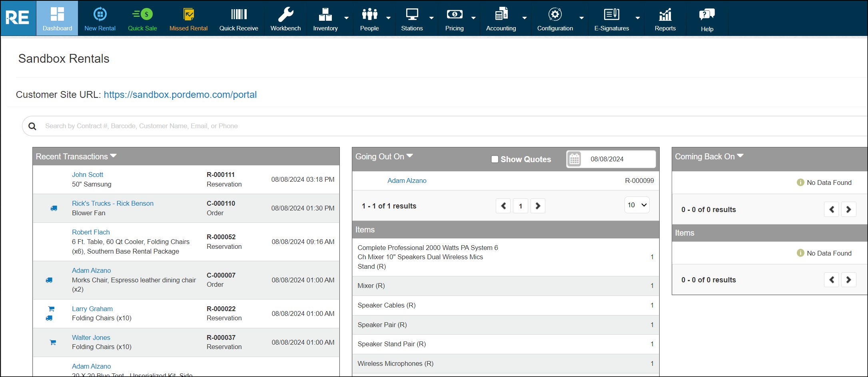Open John Scott's customer link
Screen dimensions: 868x377
[x=88, y=175]
